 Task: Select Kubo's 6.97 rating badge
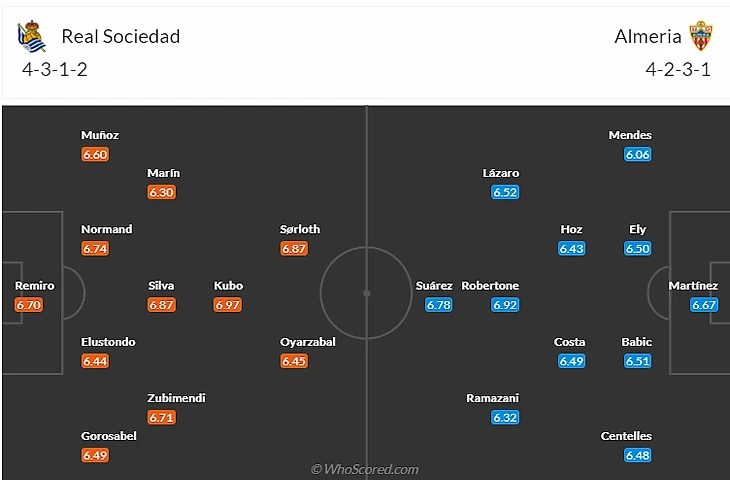click(x=228, y=305)
